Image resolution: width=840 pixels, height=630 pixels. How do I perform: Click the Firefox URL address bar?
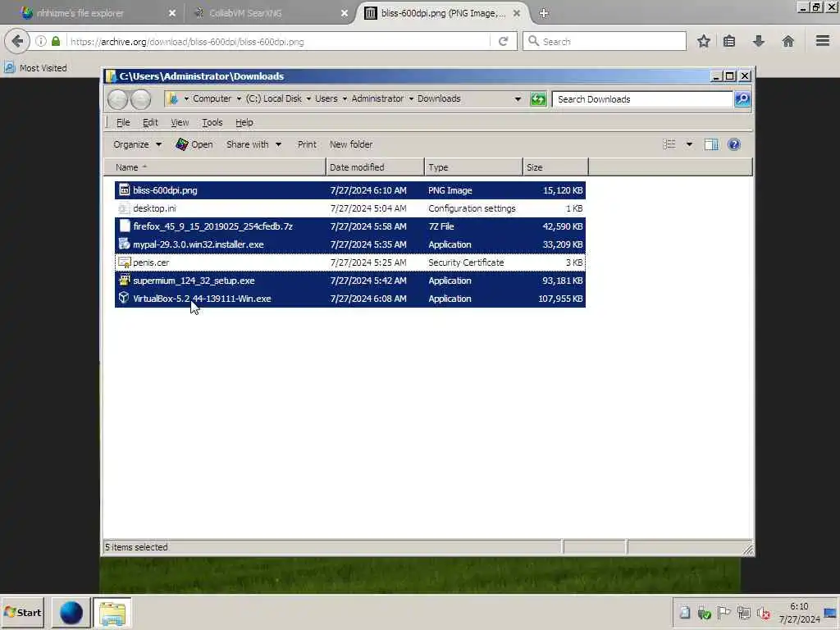279,41
